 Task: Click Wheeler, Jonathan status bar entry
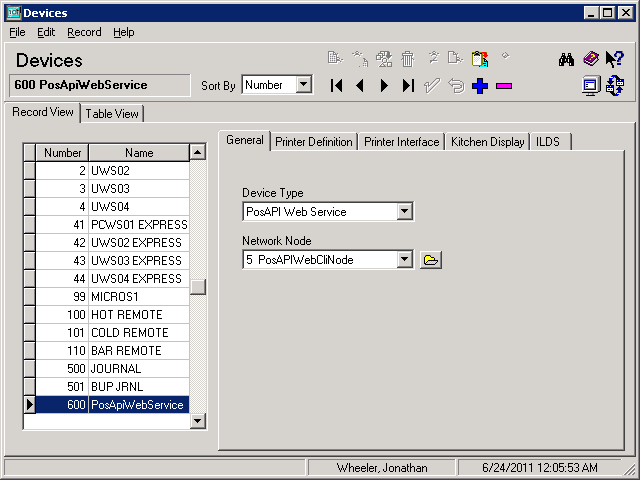[381, 467]
